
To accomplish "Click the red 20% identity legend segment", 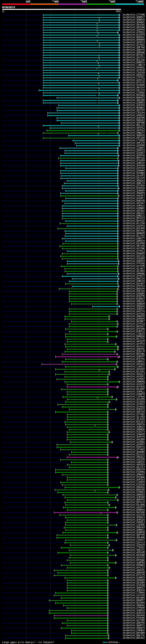I will (16, 4).
